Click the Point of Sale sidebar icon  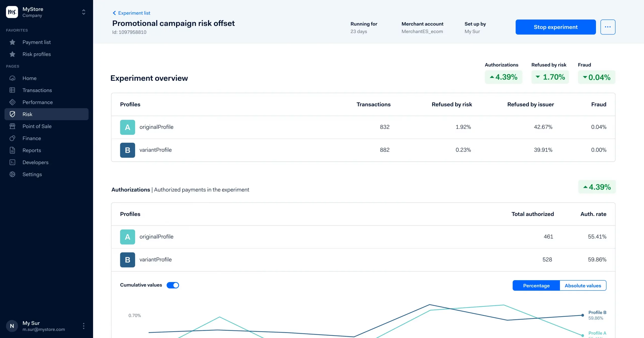(12, 126)
